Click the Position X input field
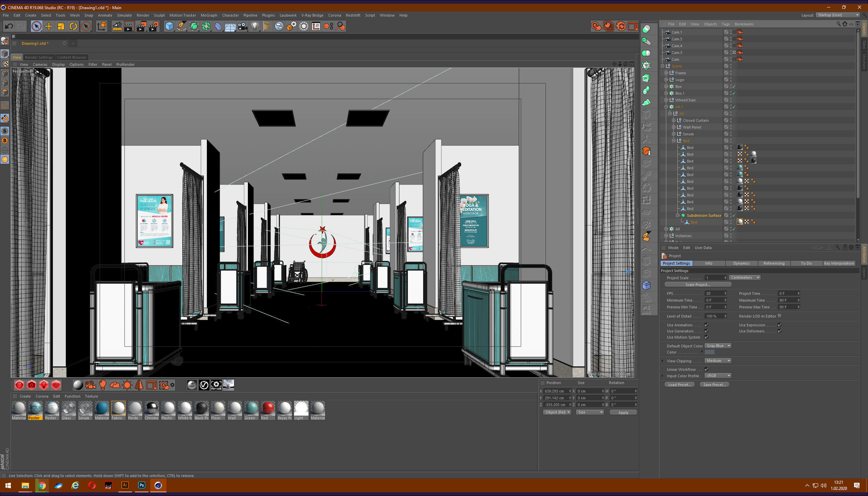Viewport: 868px width, 496px height. click(555, 391)
